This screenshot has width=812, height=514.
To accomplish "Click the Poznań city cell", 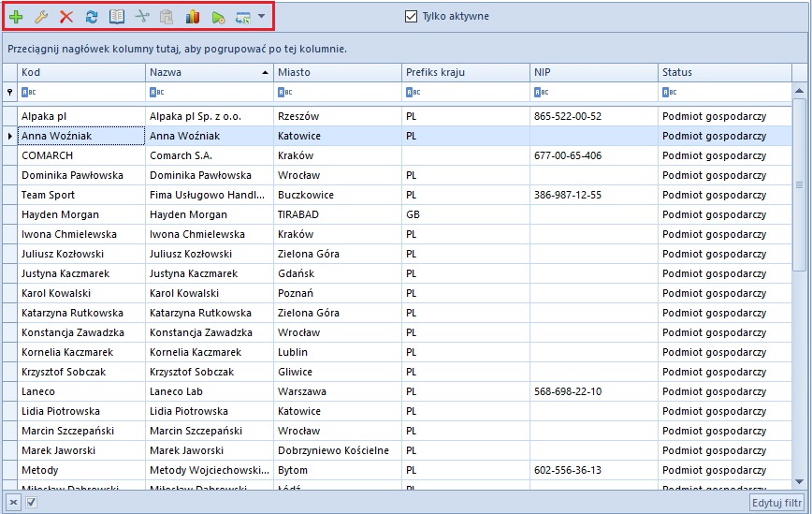I will click(x=338, y=293).
